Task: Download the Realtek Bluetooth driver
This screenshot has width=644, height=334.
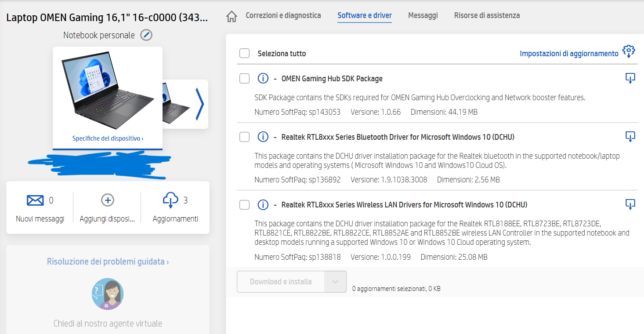Action: (630, 137)
